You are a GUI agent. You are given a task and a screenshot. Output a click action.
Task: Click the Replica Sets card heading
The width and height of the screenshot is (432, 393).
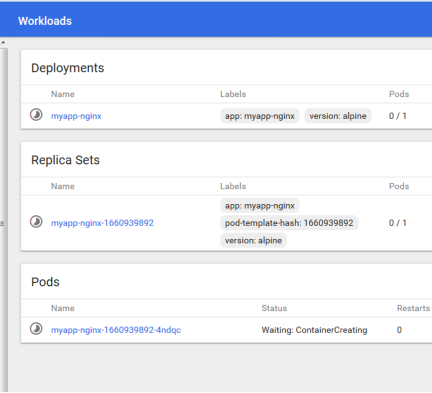(x=65, y=160)
